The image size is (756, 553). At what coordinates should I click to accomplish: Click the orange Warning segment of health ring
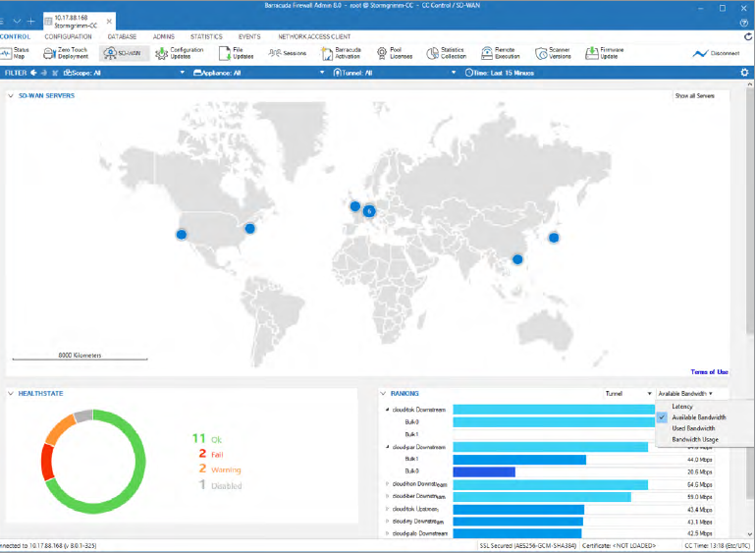[x=60, y=429]
